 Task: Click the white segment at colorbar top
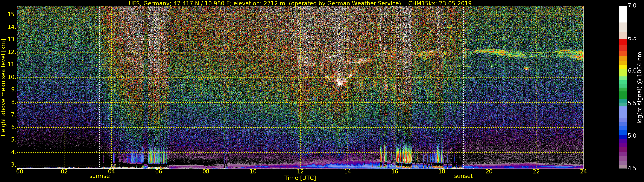(623, 14)
